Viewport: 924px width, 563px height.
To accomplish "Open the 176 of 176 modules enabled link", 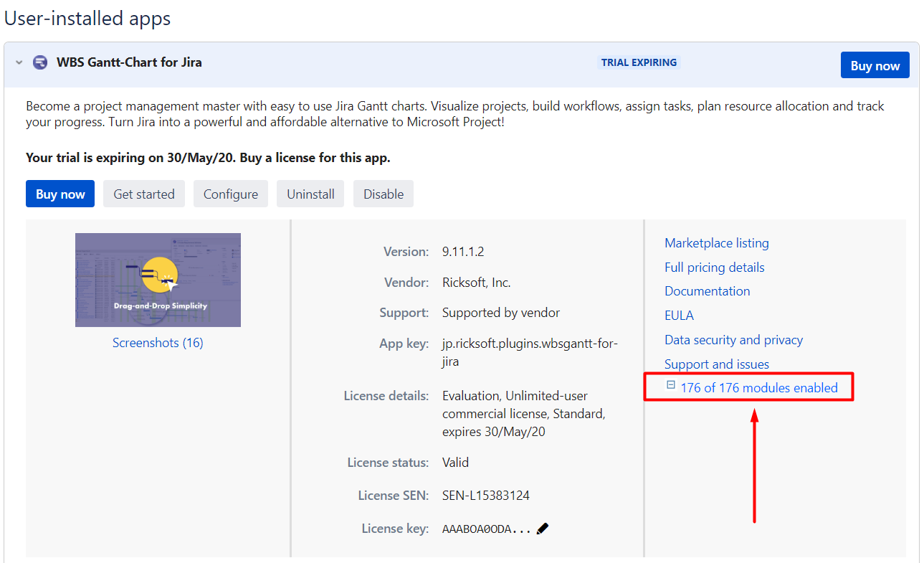I will [x=758, y=388].
